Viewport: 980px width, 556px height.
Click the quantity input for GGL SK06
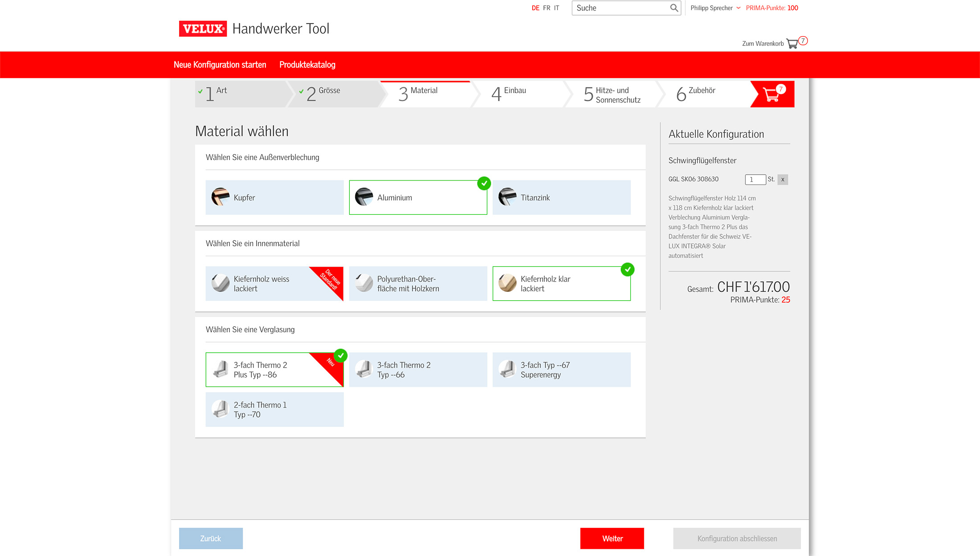[755, 180]
